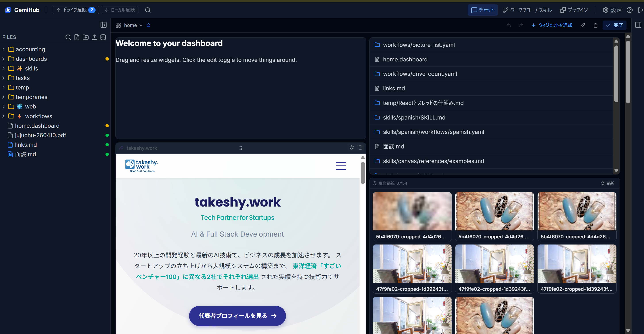Click the logout icon at top right
644x334 pixels.
640,10
